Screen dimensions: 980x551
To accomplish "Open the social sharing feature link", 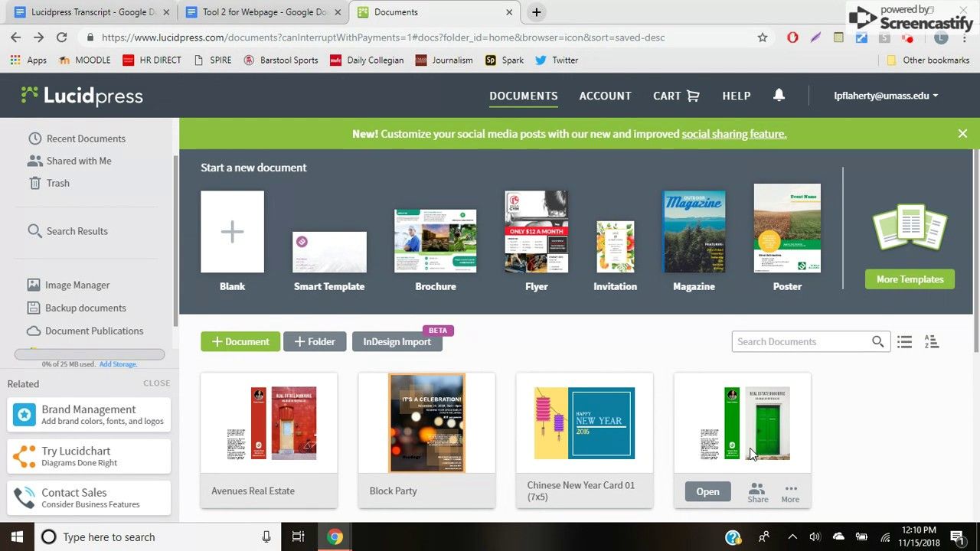I will tap(733, 134).
